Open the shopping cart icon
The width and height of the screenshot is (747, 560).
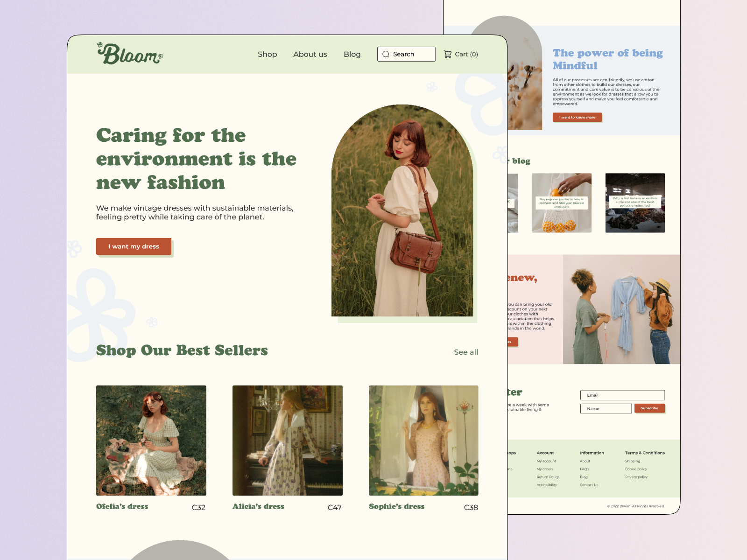[448, 54]
